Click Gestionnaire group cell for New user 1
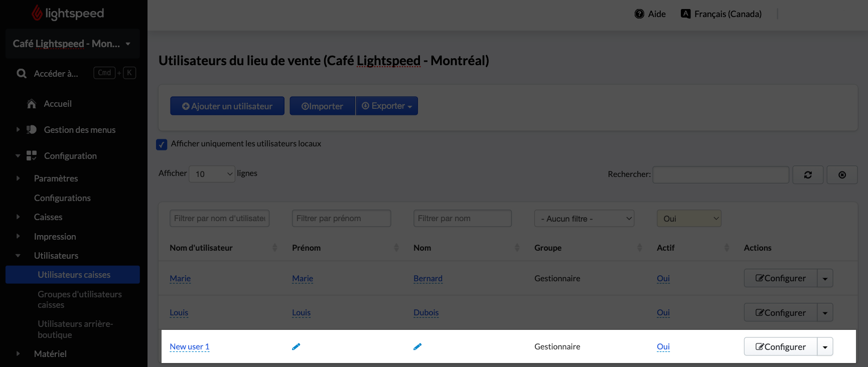Viewport: 868px width, 367px height. click(x=557, y=346)
